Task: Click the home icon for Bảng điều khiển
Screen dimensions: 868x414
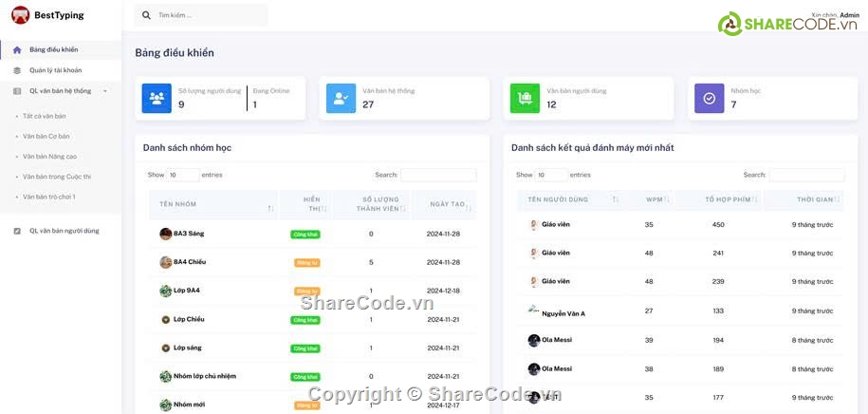Action: 17,49
